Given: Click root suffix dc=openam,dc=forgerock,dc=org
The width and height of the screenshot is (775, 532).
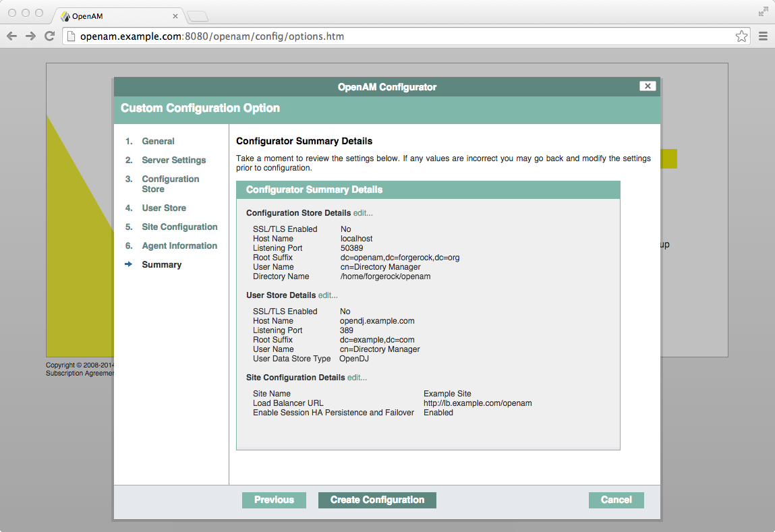Looking at the screenshot, I should click(400, 258).
